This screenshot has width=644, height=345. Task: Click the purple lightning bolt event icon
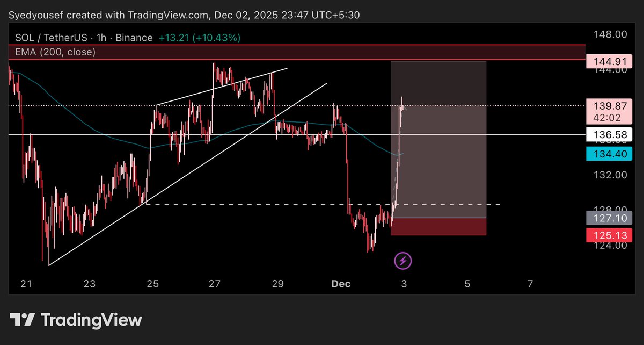(404, 261)
